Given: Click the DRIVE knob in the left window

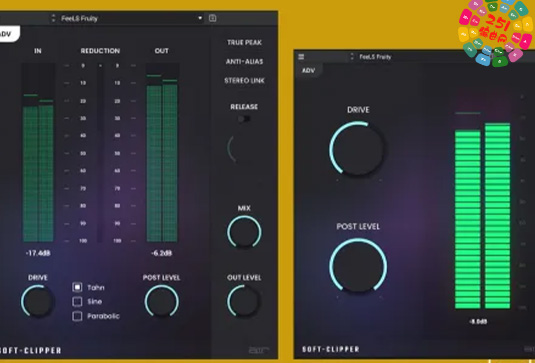Looking at the screenshot, I should [x=38, y=302].
